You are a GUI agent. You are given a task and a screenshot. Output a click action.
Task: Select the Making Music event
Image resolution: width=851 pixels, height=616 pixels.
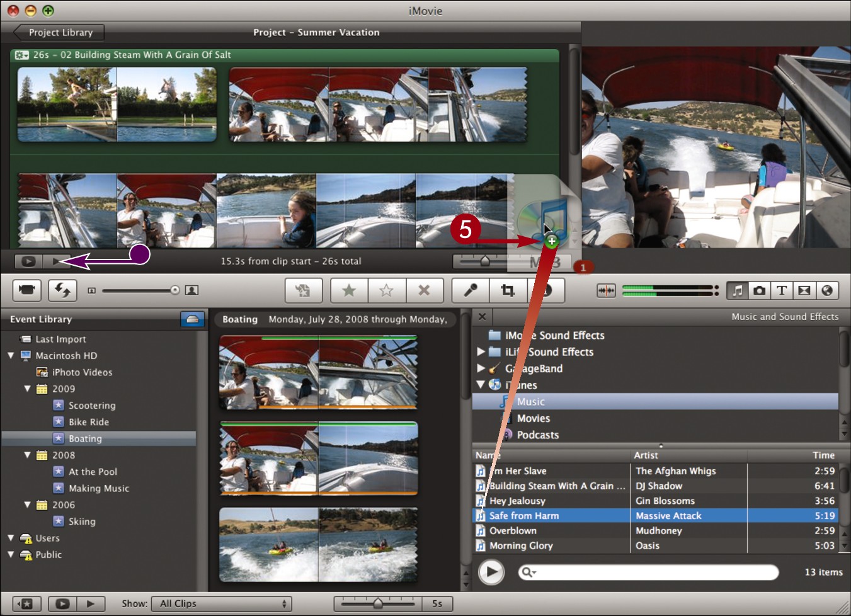coord(99,488)
